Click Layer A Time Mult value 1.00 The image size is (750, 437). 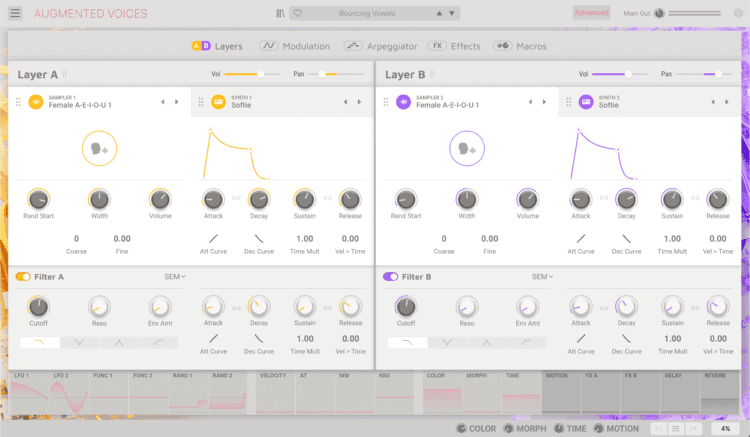click(x=305, y=239)
